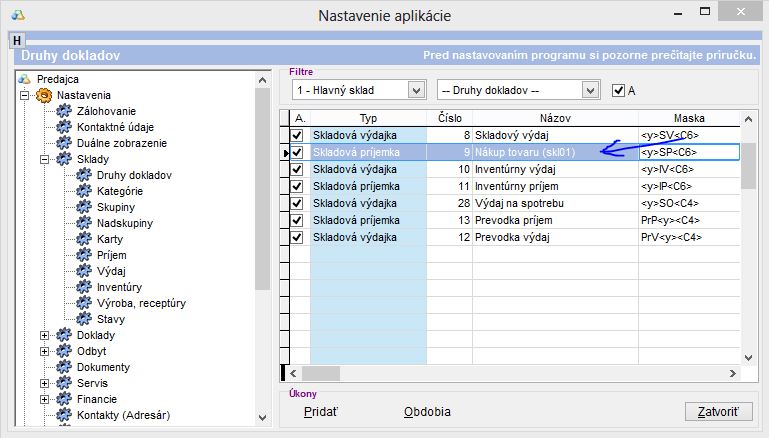The height and width of the screenshot is (438, 769).
Task: Toggle active checkbox for Inventúrny výdaj row
Action: 297,169
